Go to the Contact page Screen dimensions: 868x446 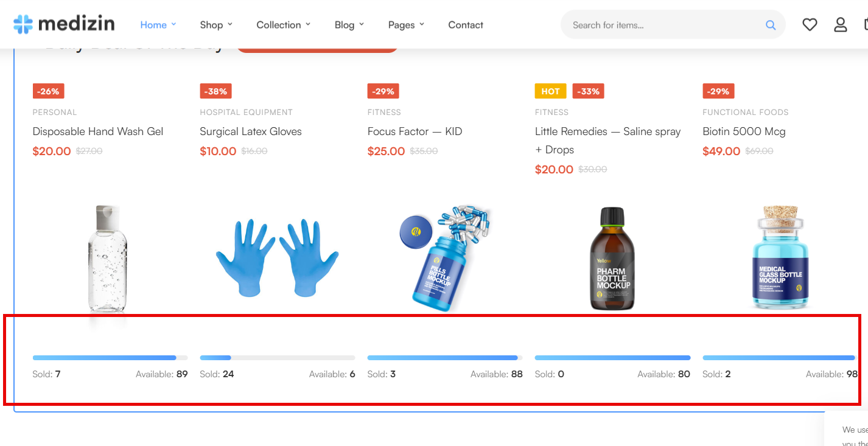[466, 25]
